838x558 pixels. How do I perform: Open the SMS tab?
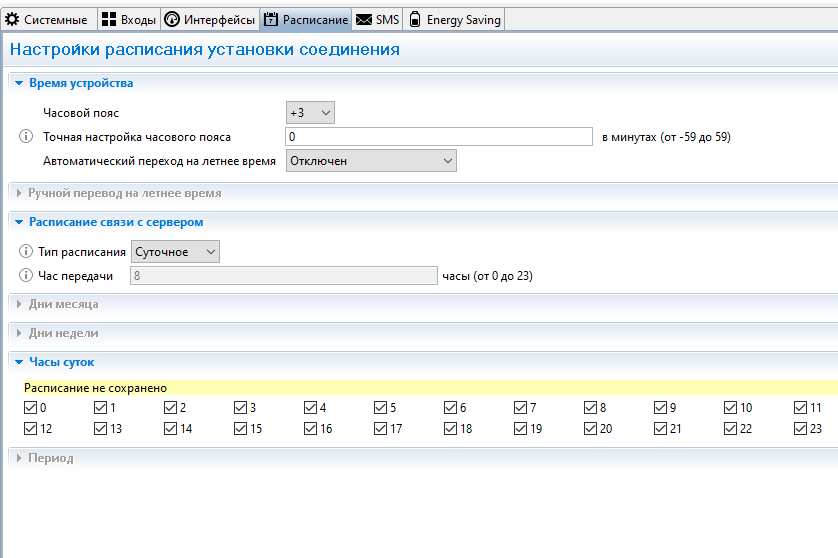[377, 20]
